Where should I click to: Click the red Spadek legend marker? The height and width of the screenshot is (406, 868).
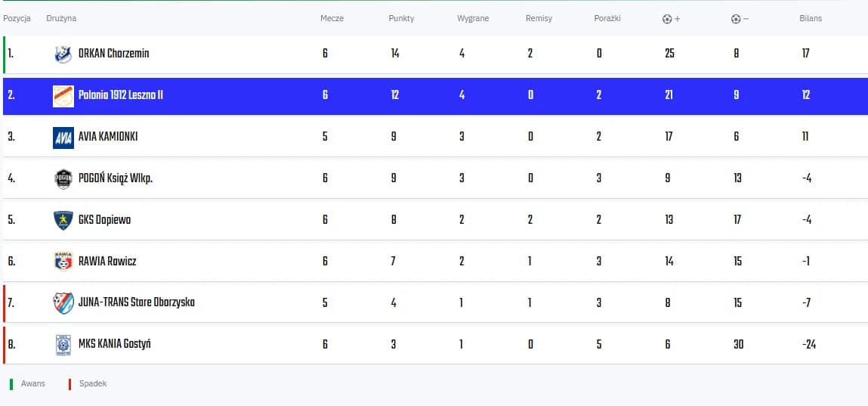pos(70,384)
